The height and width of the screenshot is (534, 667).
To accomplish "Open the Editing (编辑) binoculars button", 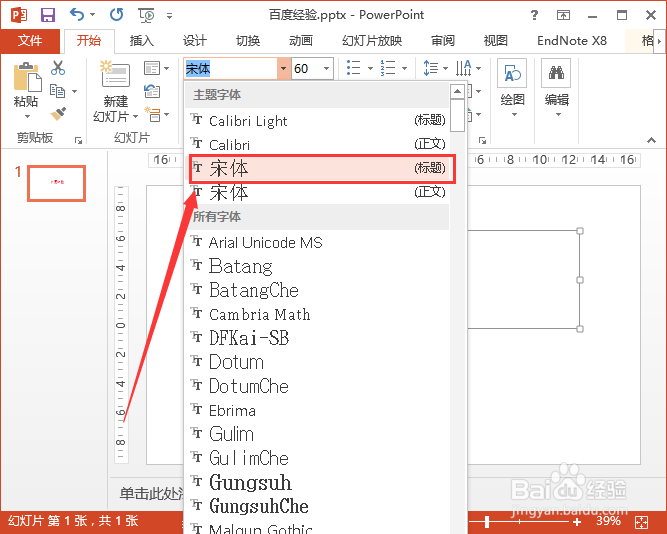I will [556, 88].
